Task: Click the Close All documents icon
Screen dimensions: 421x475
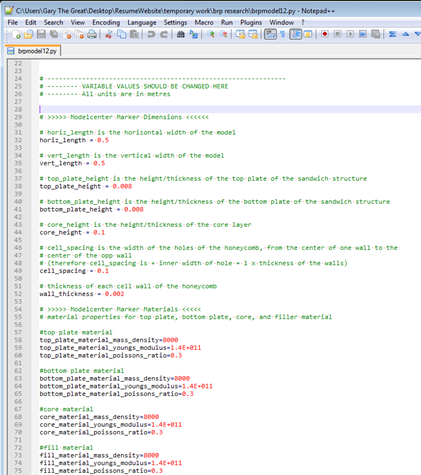Action: pyautogui.click(x=79, y=34)
